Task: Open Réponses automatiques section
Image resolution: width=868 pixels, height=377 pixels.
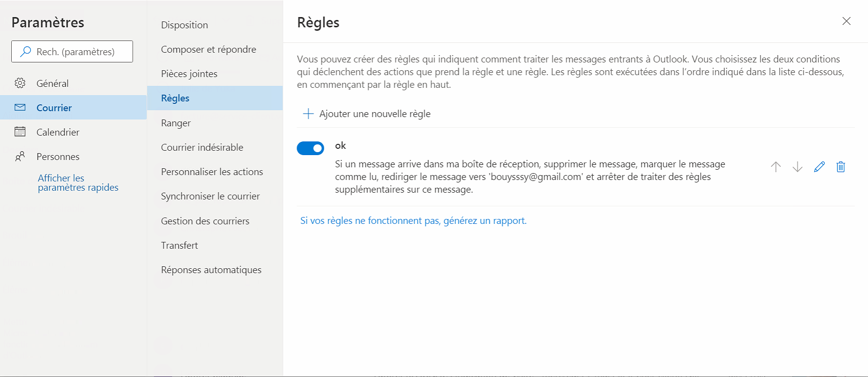Action: 211,270
